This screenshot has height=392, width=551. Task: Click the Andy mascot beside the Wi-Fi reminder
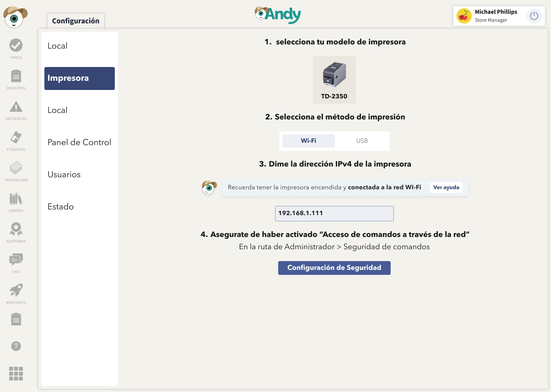pos(209,187)
